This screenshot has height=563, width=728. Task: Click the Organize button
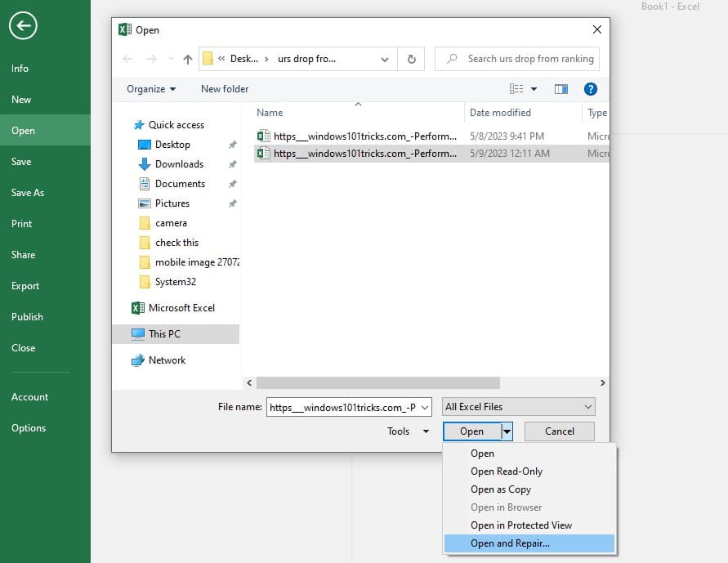click(151, 89)
